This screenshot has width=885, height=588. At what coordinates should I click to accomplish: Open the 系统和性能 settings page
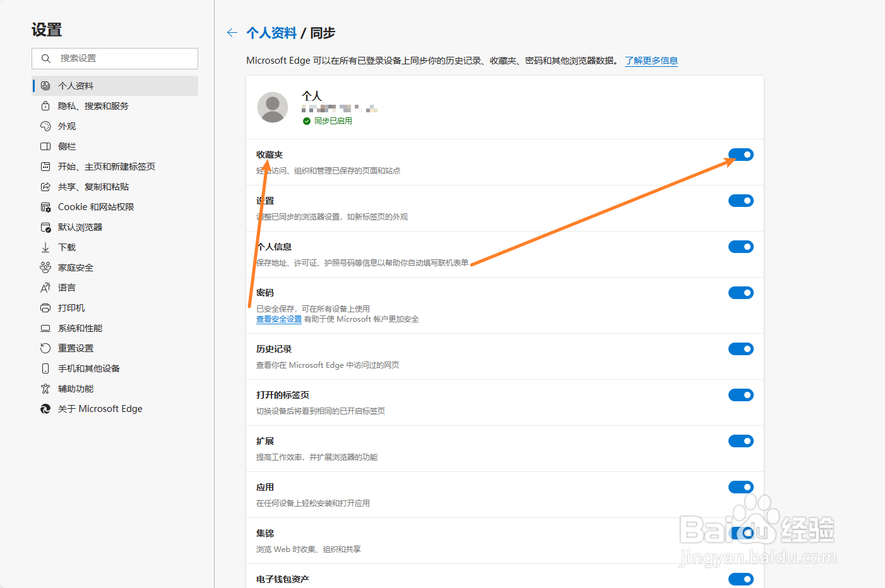pos(115,328)
